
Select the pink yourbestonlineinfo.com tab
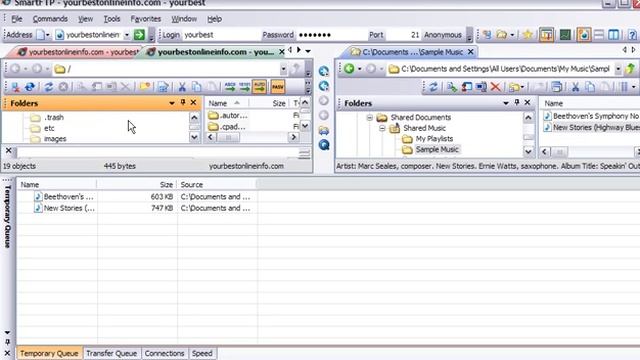78,52
